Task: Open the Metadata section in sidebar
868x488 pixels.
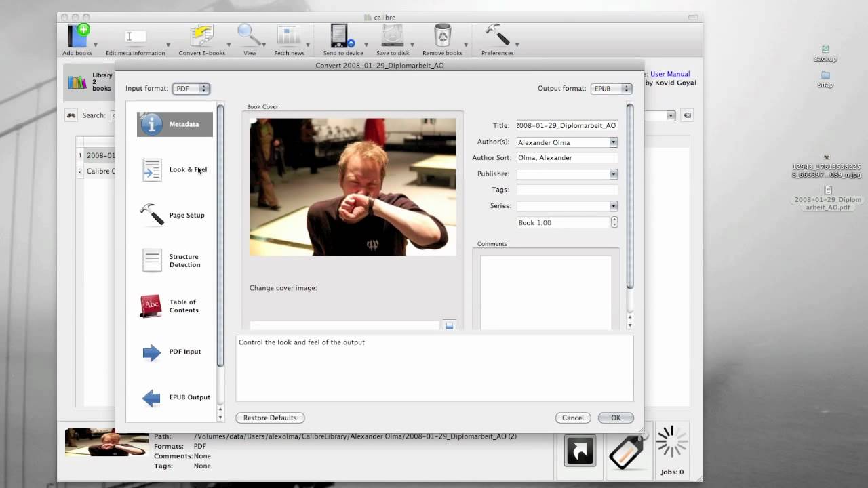Action: (175, 124)
